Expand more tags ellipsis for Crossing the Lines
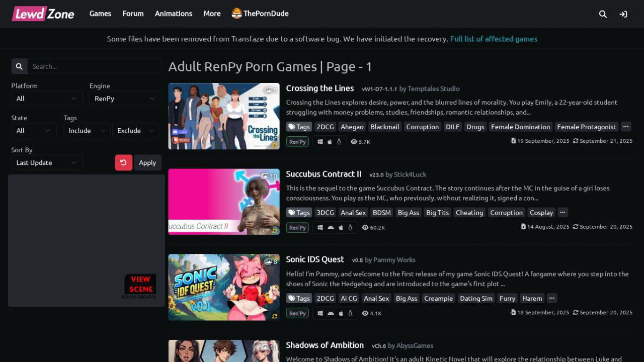The width and height of the screenshot is (644, 362). click(626, 127)
